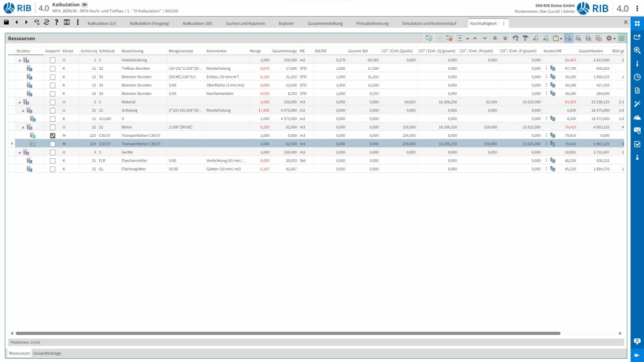This screenshot has height=362, width=644.
Task: Click the cloud icon in right sidebar
Action: click(637, 117)
